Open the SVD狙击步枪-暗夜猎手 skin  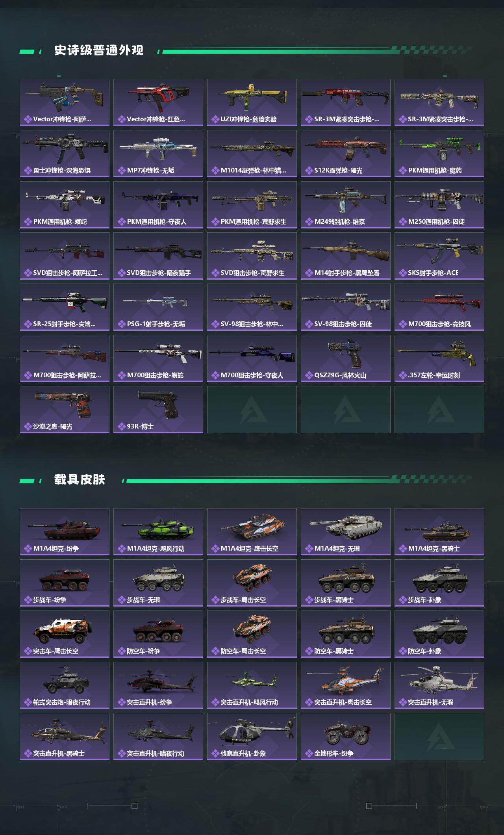(x=158, y=256)
